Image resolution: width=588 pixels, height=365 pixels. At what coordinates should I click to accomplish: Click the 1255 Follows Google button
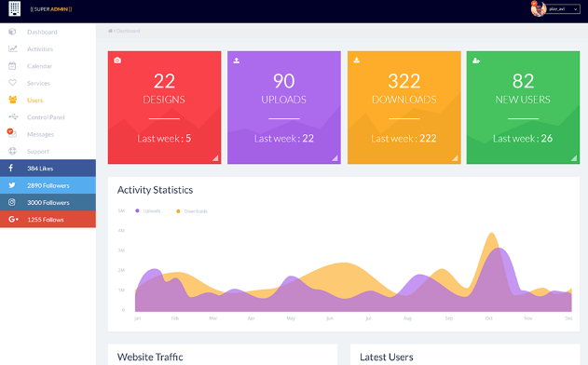(x=48, y=219)
